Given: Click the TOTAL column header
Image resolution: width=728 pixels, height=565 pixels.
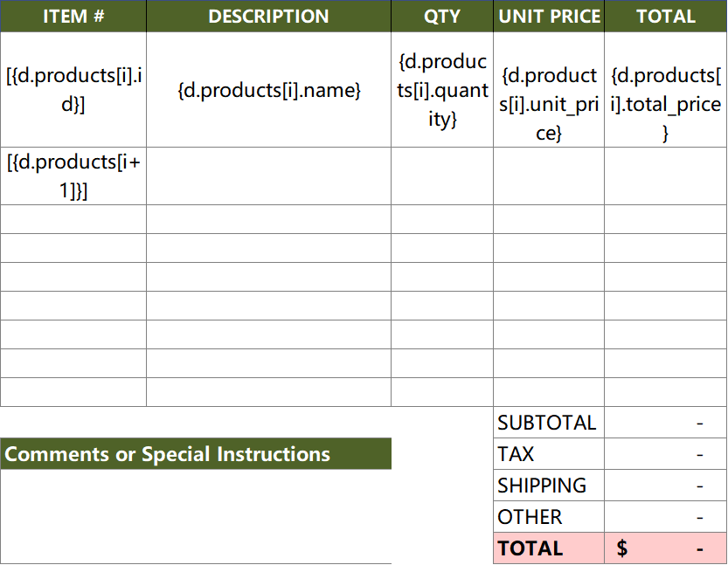Looking at the screenshot, I should coord(665,17).
